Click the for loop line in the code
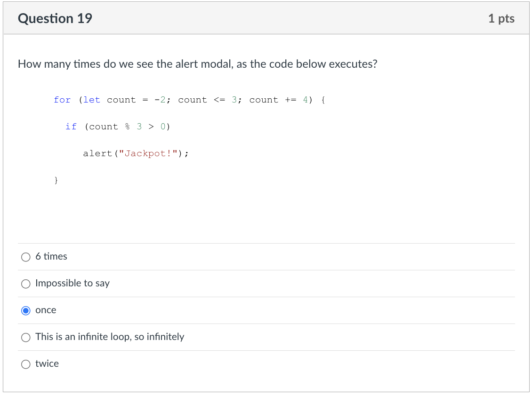Viewport: 532px width, 395px height. (x=188, y=100)
